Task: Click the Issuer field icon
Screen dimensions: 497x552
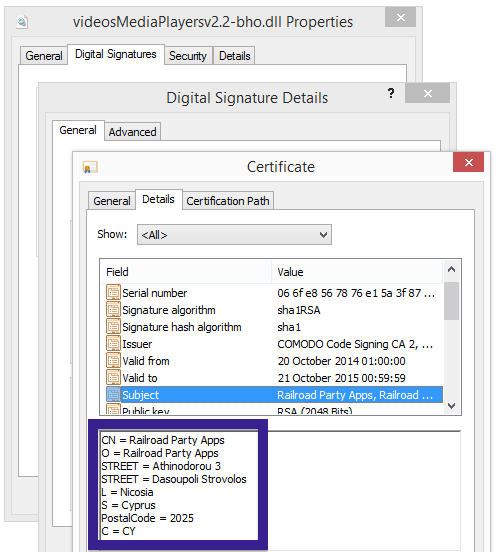Action: pyautogui.click(x=113, y=343)
